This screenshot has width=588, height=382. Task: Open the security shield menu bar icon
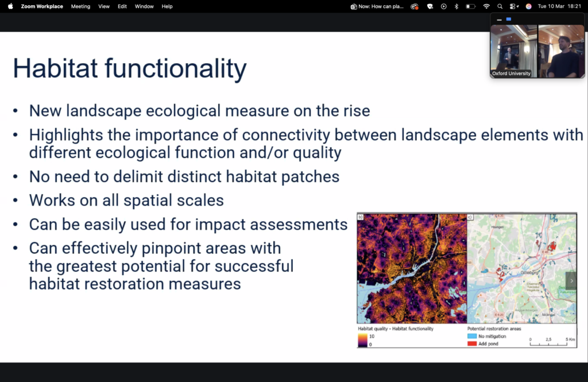coord(430,6)
